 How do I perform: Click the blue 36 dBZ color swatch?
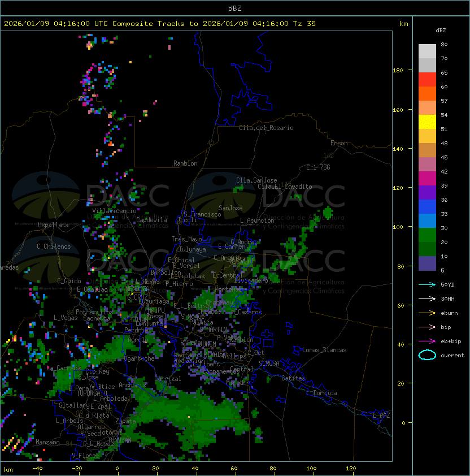(427, 207)
